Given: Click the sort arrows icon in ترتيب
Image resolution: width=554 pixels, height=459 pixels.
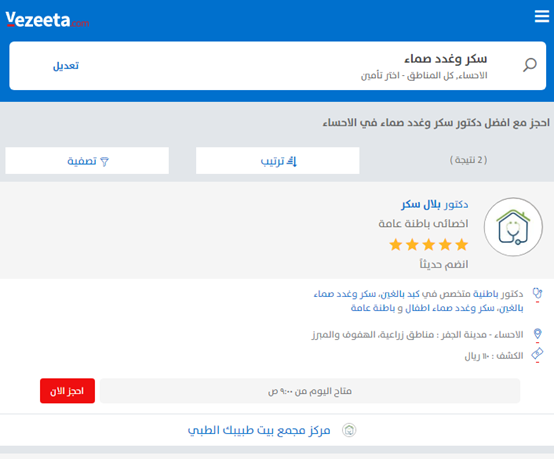Looking at the screenshot, I should pos(292,161).
